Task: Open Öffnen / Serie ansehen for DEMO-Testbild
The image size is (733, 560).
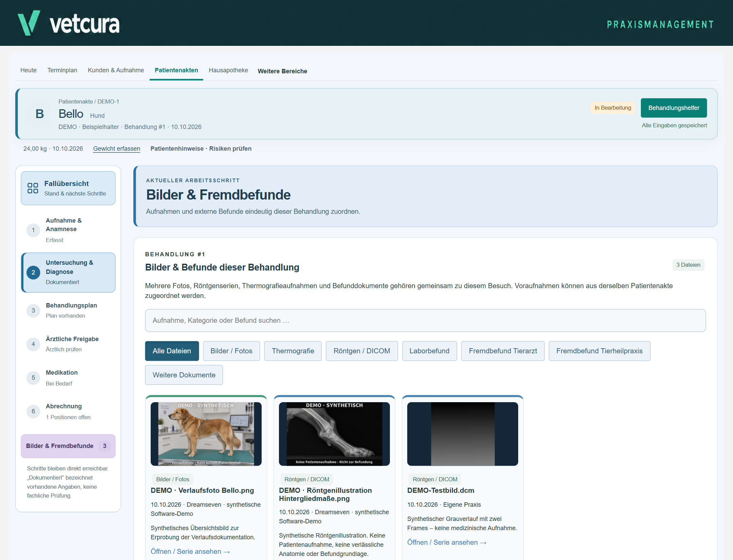Action: [447, 542]
